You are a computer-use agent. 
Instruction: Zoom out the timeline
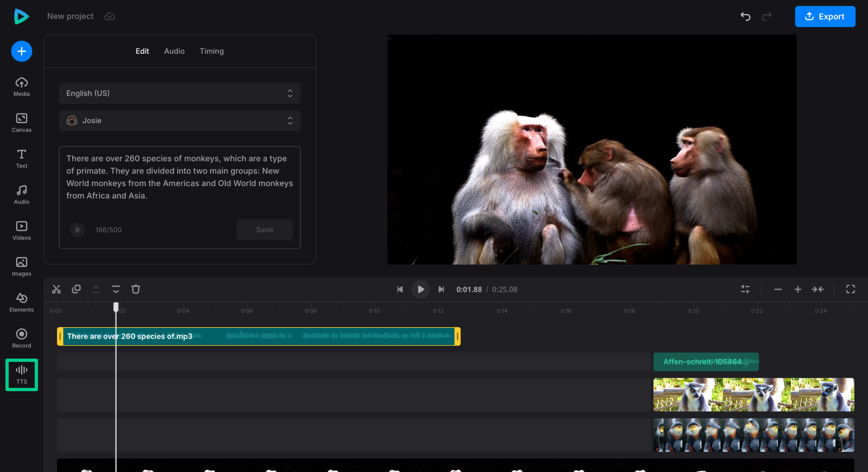(778, 289)
